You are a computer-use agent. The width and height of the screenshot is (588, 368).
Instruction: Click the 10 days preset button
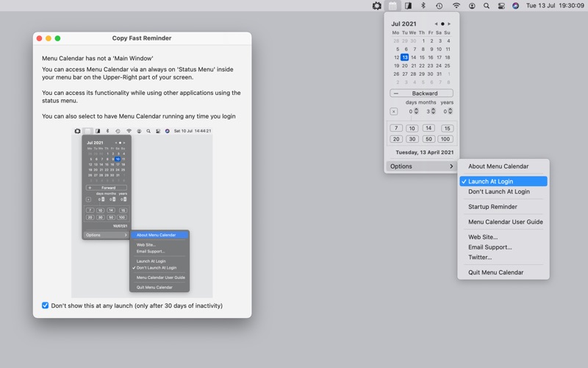click(412, 128)
